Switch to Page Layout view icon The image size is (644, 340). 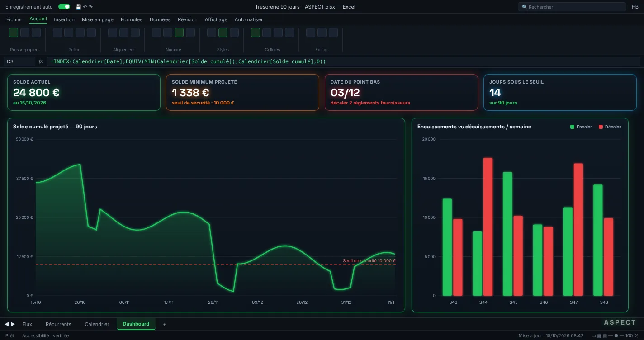pos(599,336)
